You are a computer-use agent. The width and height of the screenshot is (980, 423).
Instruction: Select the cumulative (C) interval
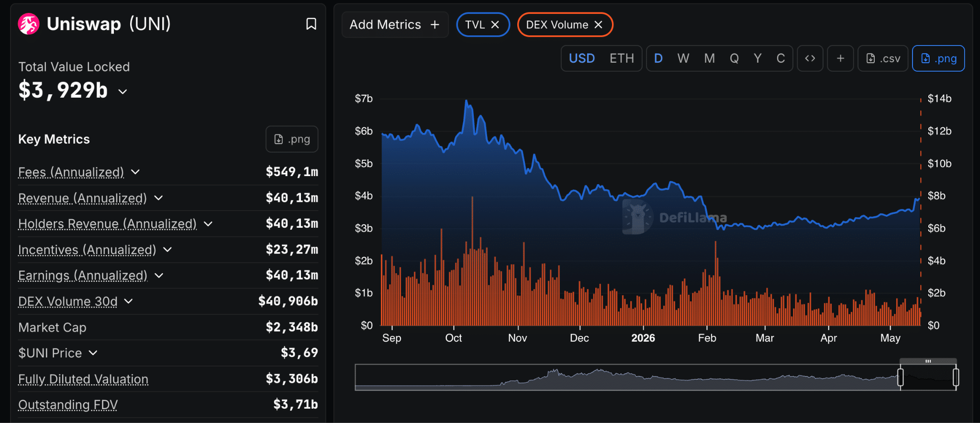[x=780, y=58]
